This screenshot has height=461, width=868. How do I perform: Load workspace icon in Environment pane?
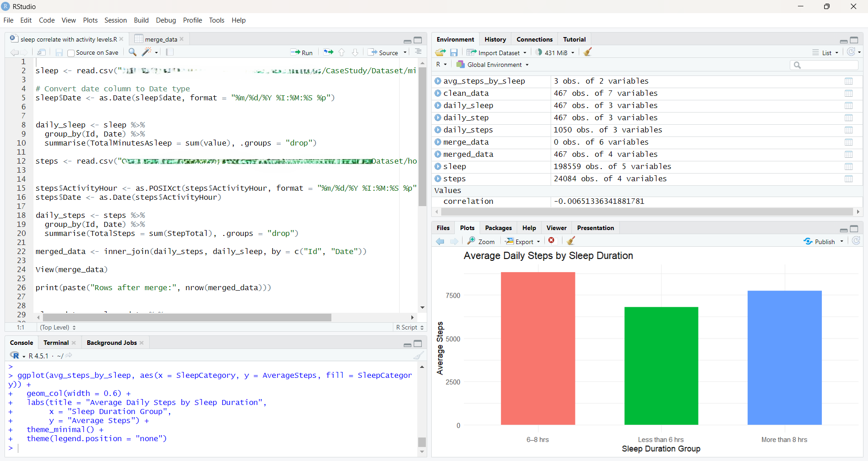tap(440, 52)
